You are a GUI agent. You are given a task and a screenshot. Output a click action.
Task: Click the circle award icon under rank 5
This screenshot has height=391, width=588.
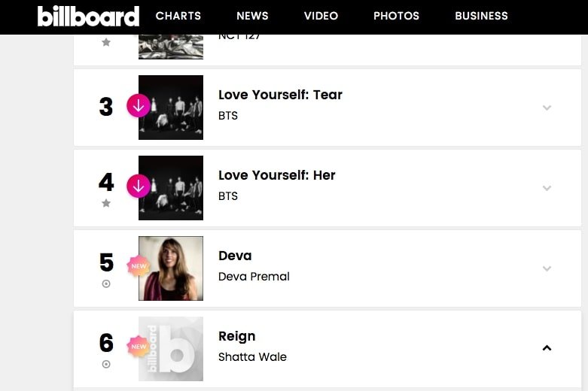(x=106, y=283)
